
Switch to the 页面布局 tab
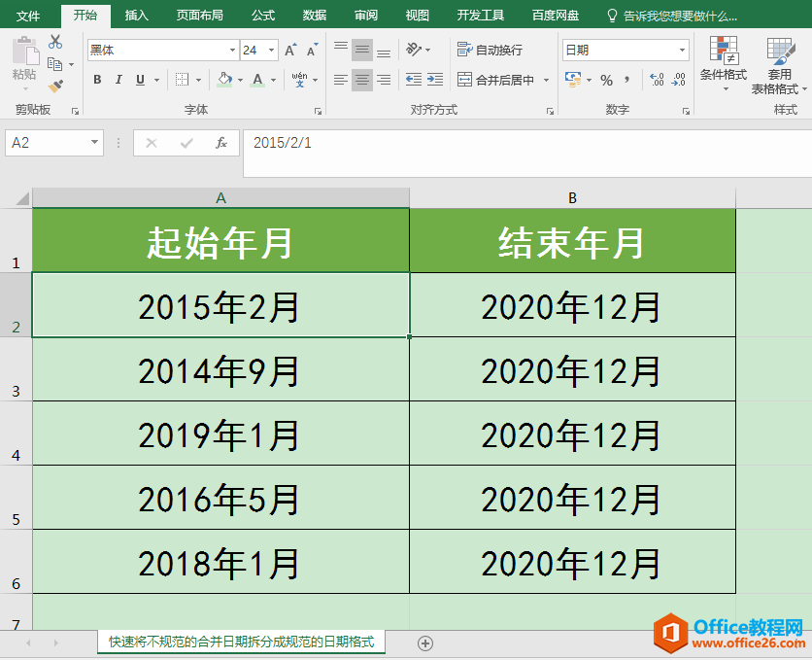pos(199,16)
